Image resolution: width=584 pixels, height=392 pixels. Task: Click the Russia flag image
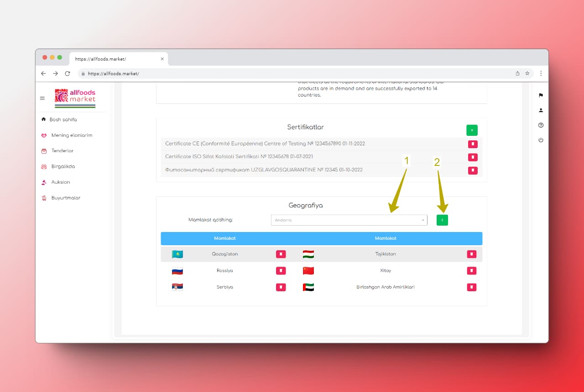[x=177, y=271]
